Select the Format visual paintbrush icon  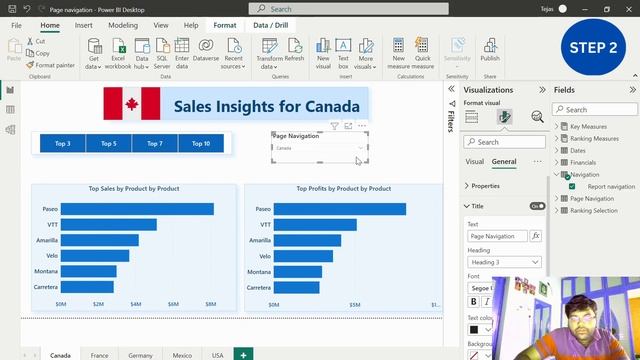[504, 117]
